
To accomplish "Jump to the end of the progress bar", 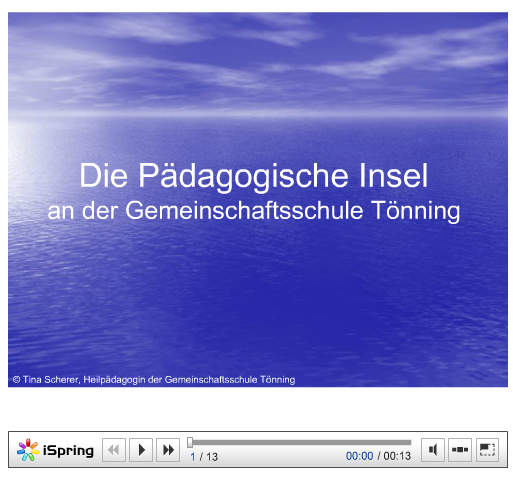I will 410,442.
